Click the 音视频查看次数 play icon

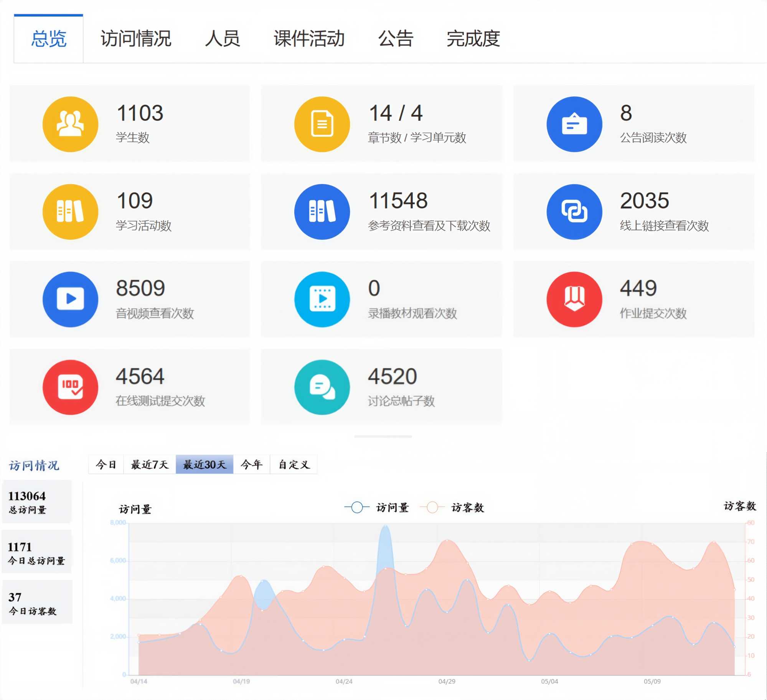click(x=70, y=299)
